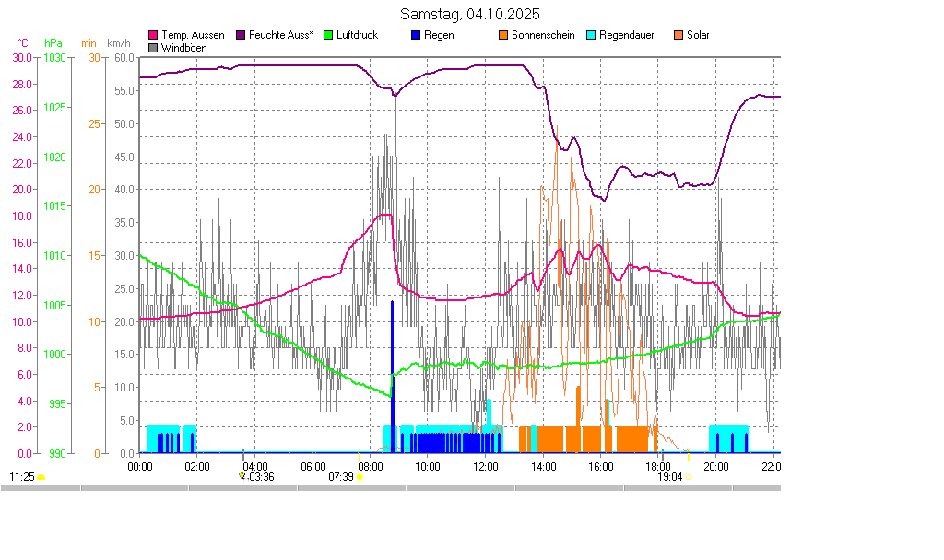Screen dimensions: 944x560
Task: Click the 12:00 time axis label
Action: pyautogui.click(x=485, y=466)
